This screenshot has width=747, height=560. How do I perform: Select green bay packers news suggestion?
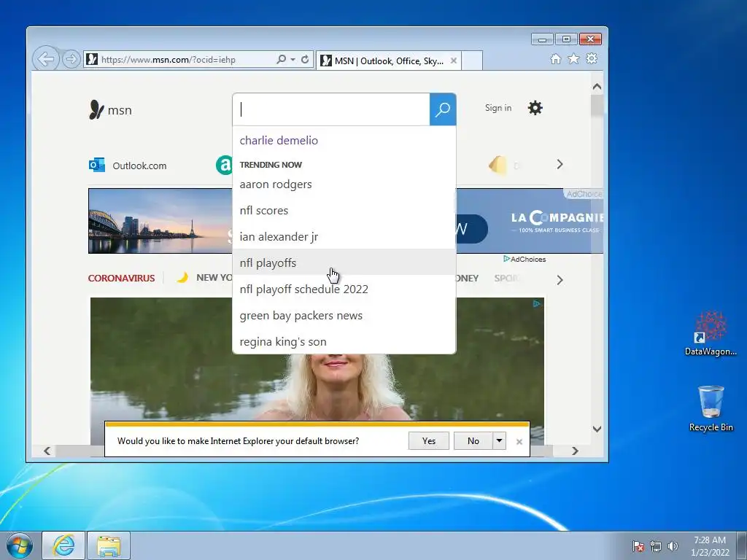click(344, 315)
